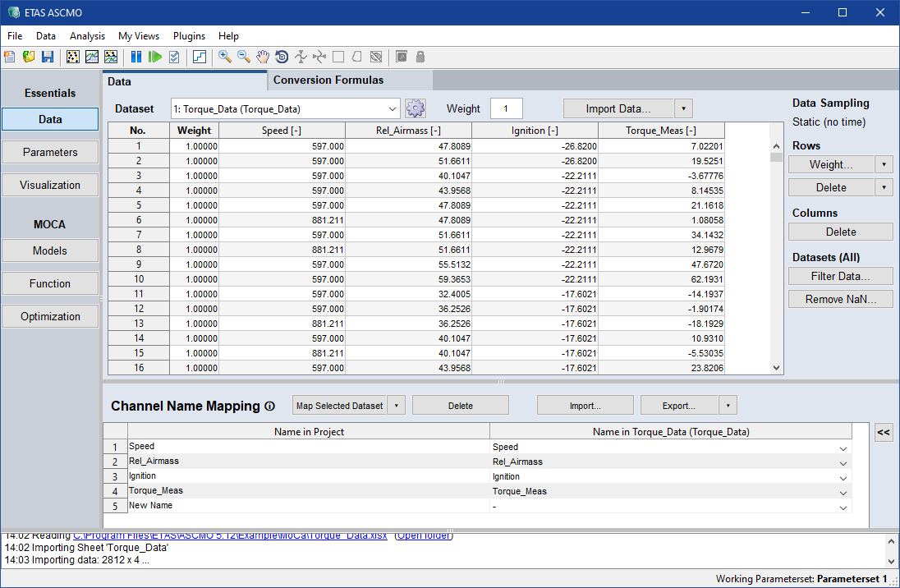
Task: Collapse panel with the << button
Action: [884, 432]
